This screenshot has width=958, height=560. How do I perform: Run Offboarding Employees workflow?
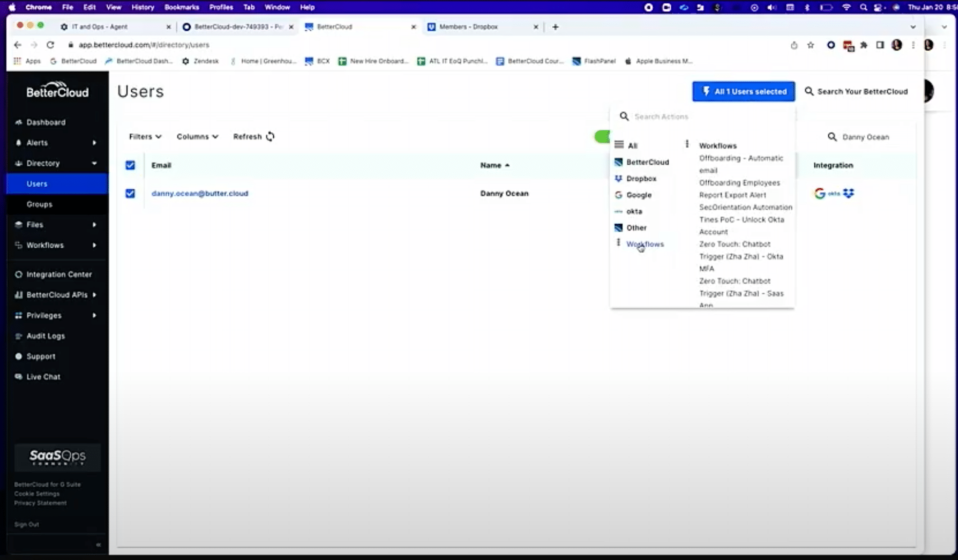tap(739, 183)
